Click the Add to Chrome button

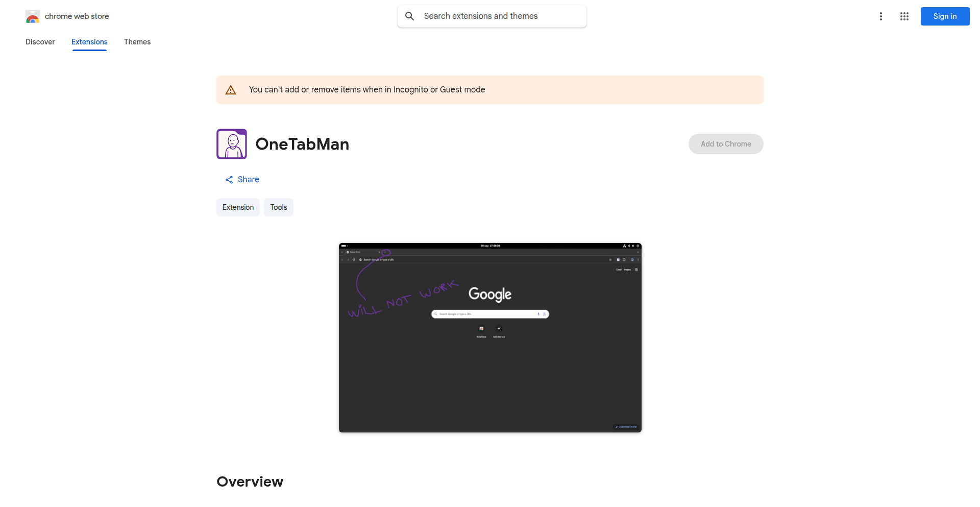(726, 144)
